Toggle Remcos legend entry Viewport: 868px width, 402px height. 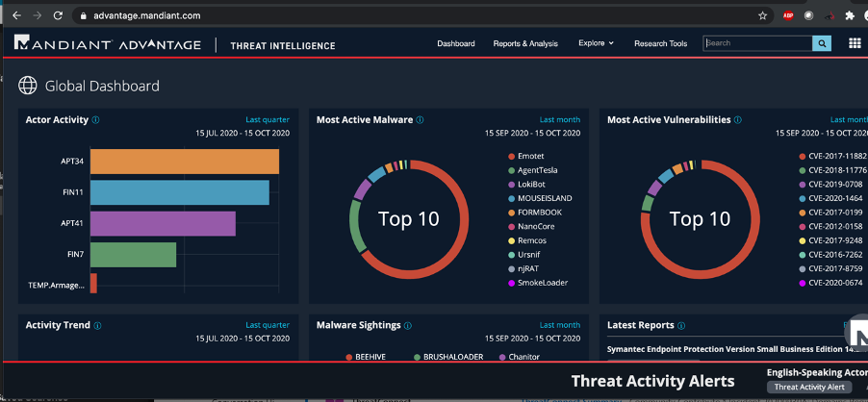point(526,240)
